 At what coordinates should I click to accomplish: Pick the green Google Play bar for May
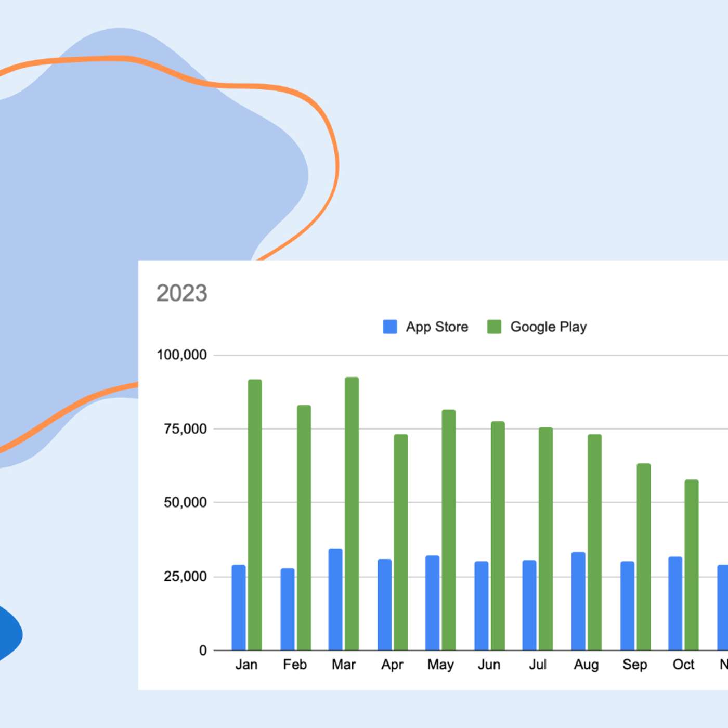[x=449, y=530]
